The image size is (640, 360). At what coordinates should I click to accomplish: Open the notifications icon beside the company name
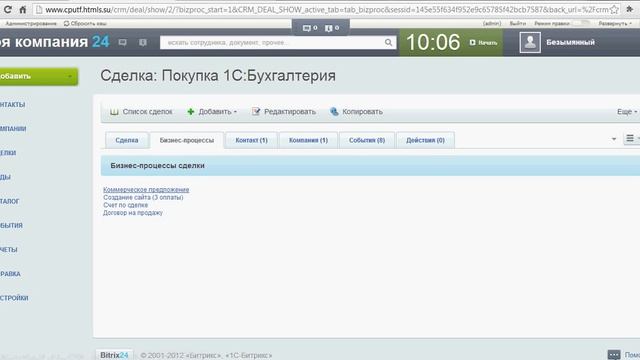point(142,42)
